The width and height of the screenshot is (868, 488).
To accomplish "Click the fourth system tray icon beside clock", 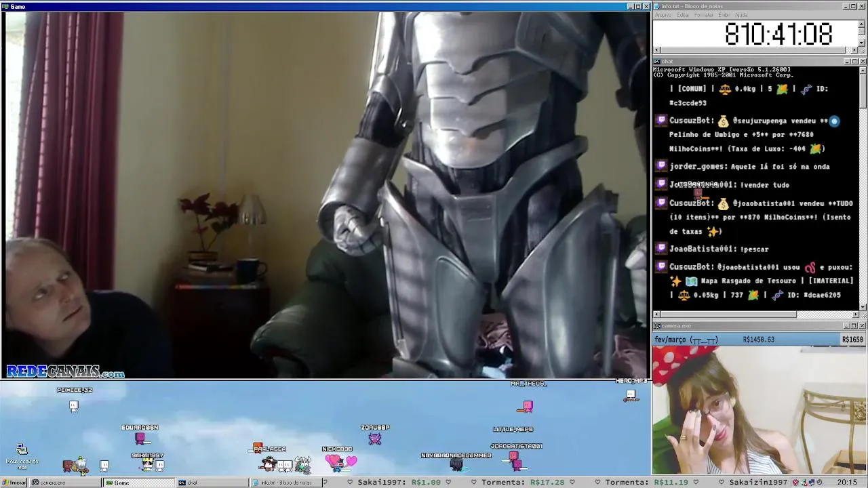I will 820,483.
